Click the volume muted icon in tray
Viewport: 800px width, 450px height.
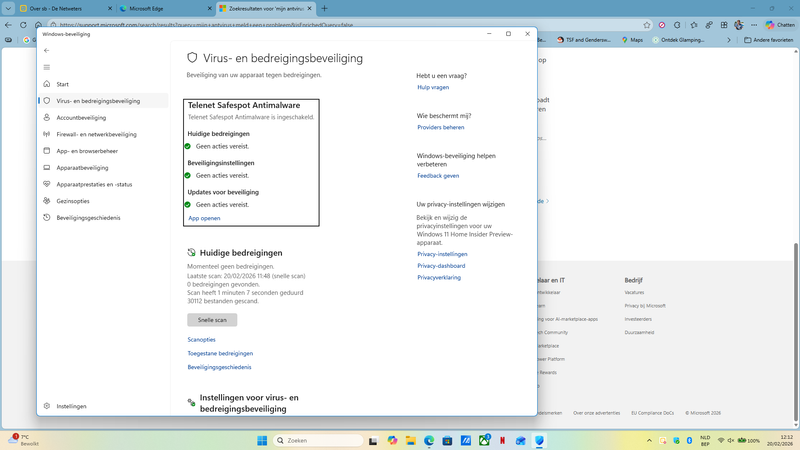tap(731, 441)
